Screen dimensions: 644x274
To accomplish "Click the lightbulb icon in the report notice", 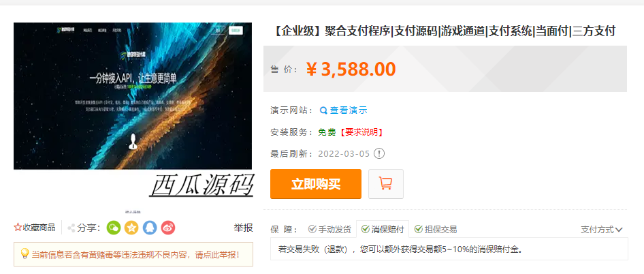I will pyautogui.click(x=25, y=254).
